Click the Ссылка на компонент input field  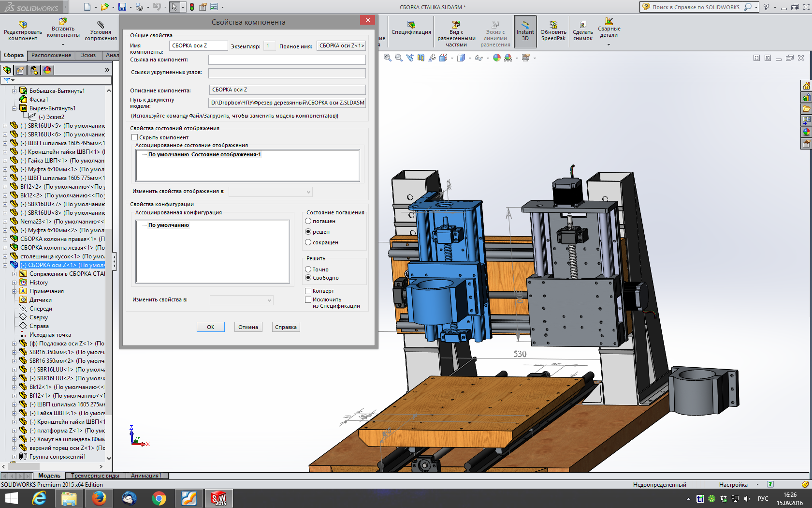click(x=287, y=60)
